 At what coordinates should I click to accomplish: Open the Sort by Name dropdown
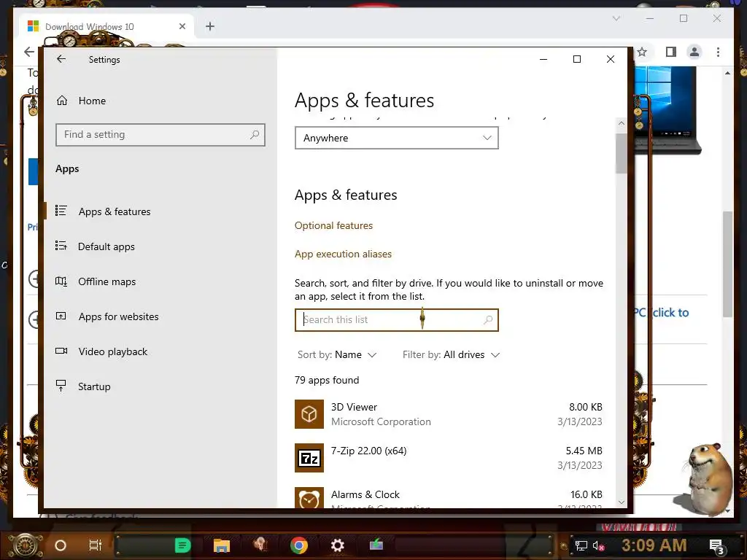click(337, 355)
